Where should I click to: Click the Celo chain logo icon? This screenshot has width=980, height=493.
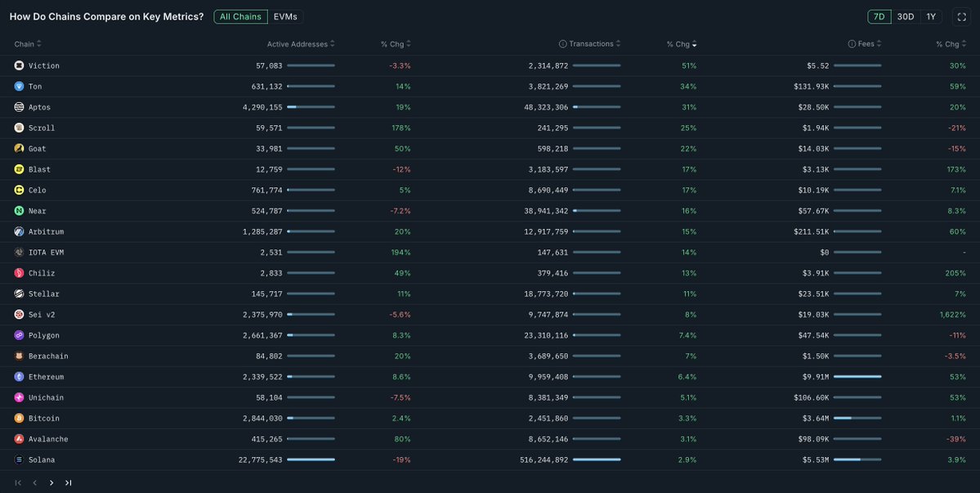tap(19, 190)
